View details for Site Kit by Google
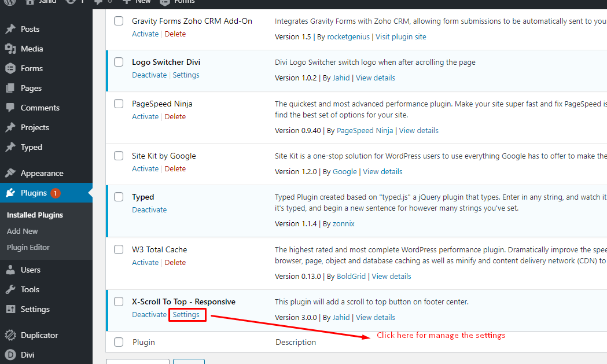The width and height of the screenshot is (607, 364). click(382, 171)
